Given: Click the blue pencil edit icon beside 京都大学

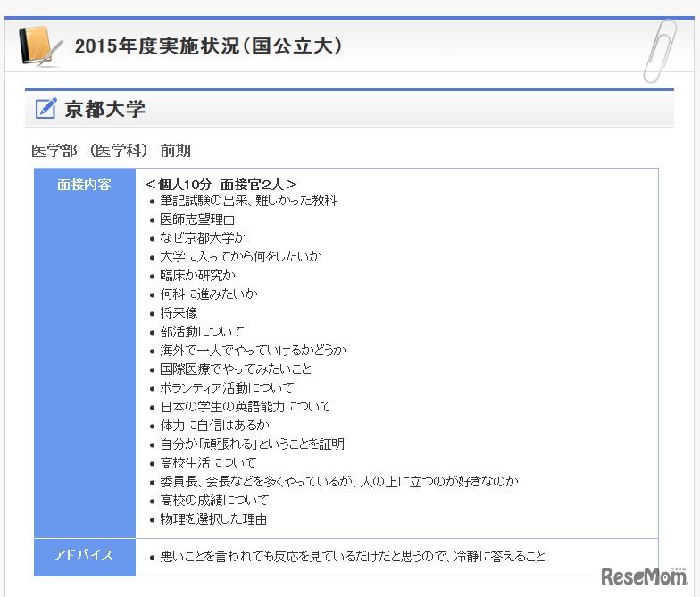Looking at the screenshot, I should pyautogui.click(x=46, y=109).
